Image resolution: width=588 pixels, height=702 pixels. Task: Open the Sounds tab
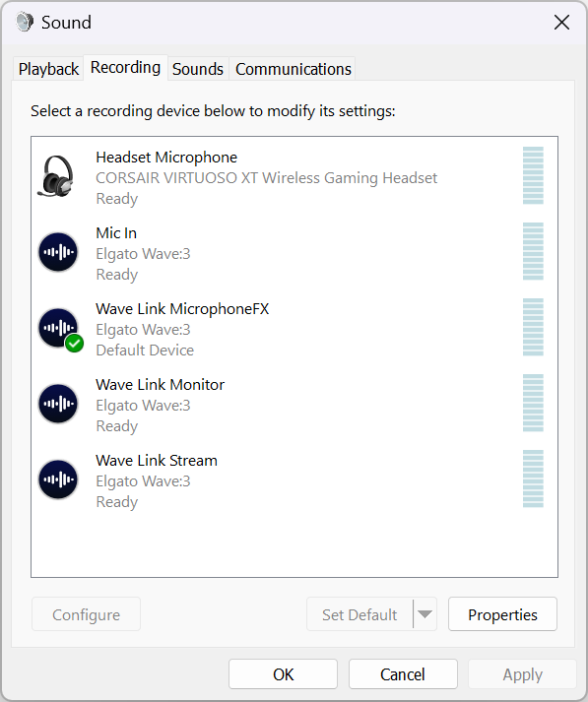tap(198, 69)
